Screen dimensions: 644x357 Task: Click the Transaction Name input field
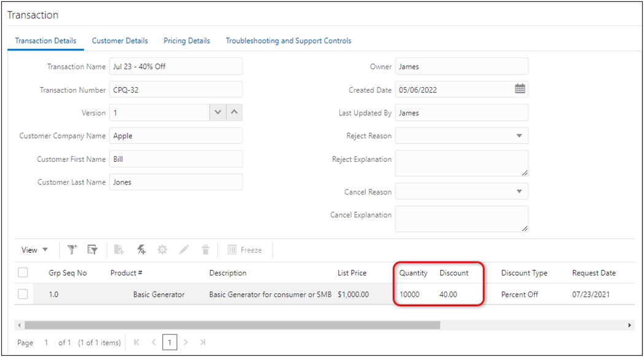point(176,66)
